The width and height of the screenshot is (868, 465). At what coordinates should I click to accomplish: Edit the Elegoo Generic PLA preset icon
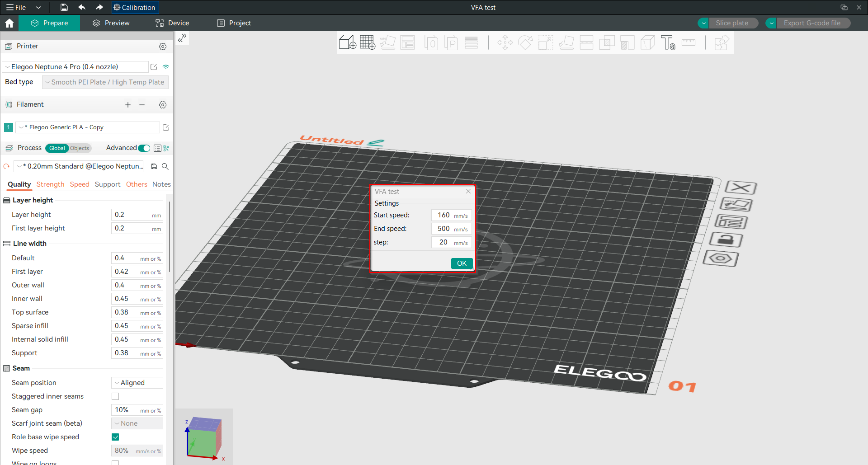pyautogui.click(x=166, y=127)
